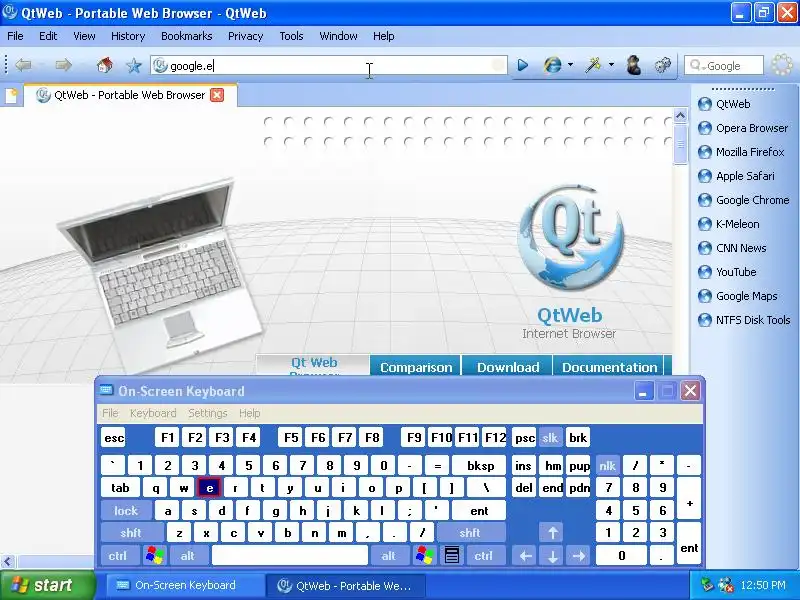Open search engine dropdown in Google box
The height and width of the screenshot is (600, 800).
click(x=696, y=66)
